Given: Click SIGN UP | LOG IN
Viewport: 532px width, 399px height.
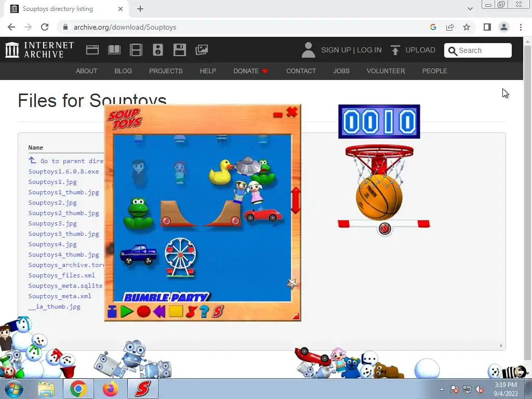Looking at the screenshot, I should [x=351, y=50].
